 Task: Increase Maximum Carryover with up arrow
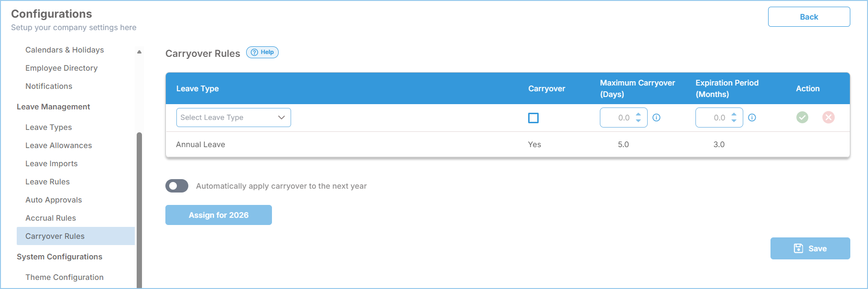pyautogui.click(x=638, y=114)
